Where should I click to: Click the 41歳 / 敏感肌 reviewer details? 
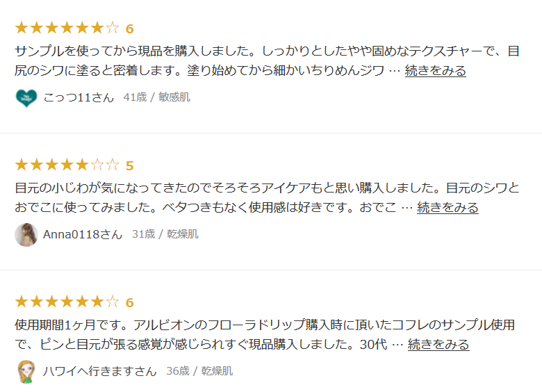click(x=156, y=97)
